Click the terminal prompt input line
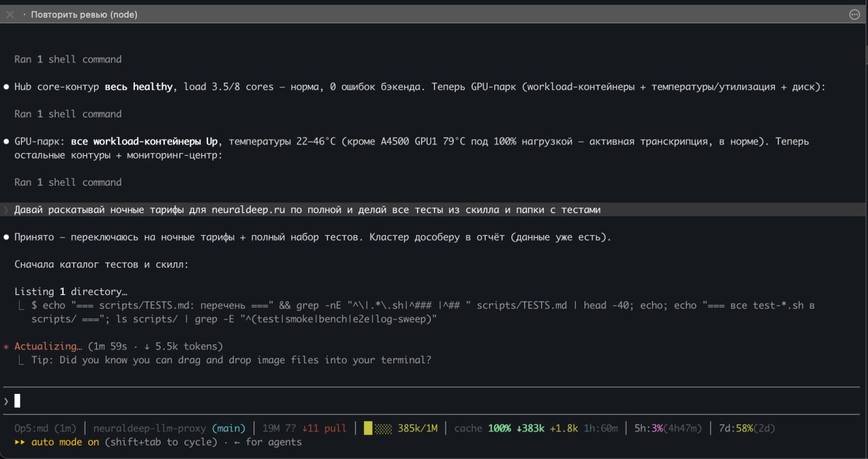Image resolution: width=868 pixels, height=459 pixels. (x=434, y=401)
